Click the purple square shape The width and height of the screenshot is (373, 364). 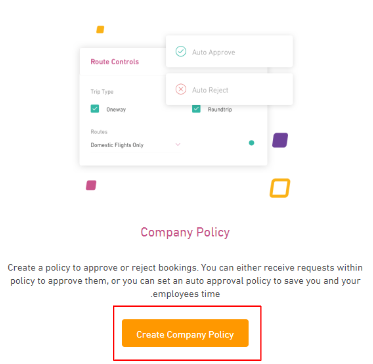click(x=280, y=140)
